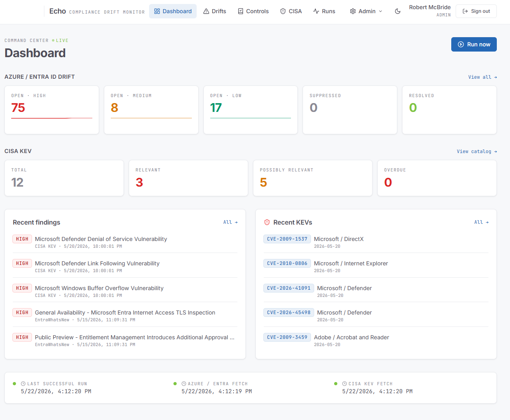The height and width of the screenshot is (420, 510).
Task: Click clock icon beside Azure / Entra Fetch
Action: click(x=184, y=384)
